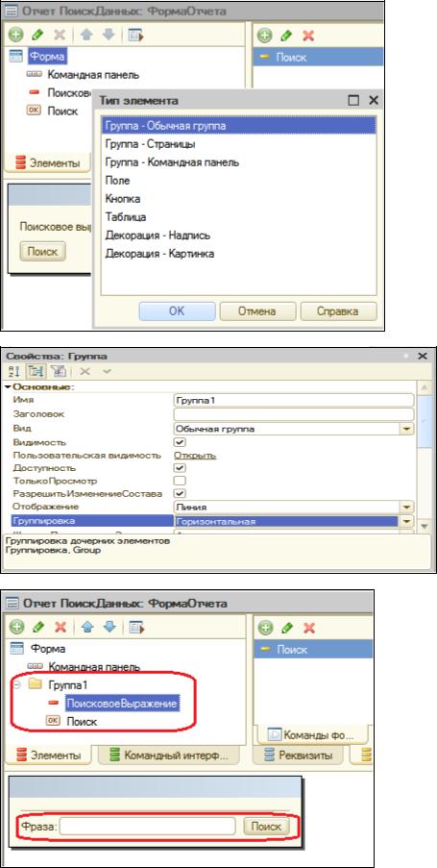The width and height of the screenshot is (437, 868).
Task: Click Отмена button
Action: pos(257,311)
